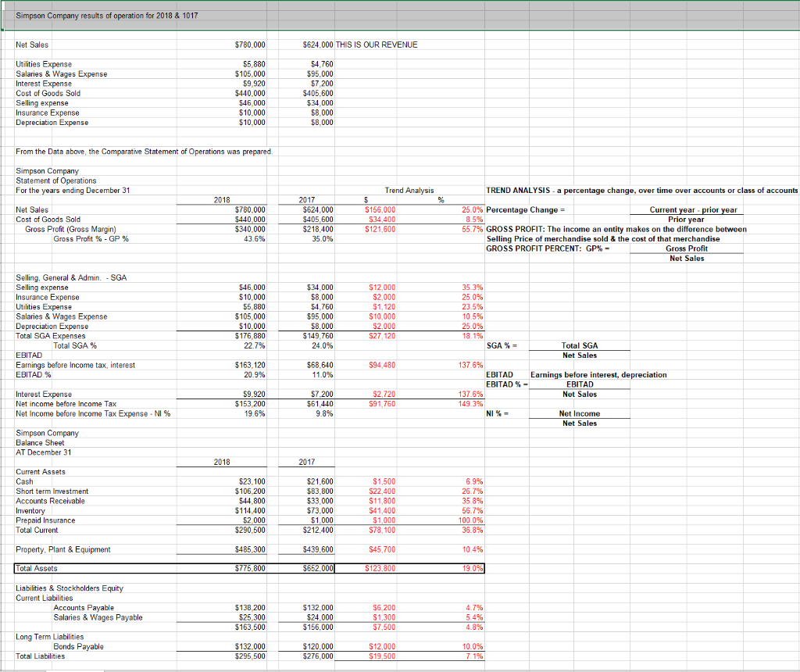Select the $114,400 Inventory cell
Viewport: 800px width, 672px height.
[x=250, y=511]
